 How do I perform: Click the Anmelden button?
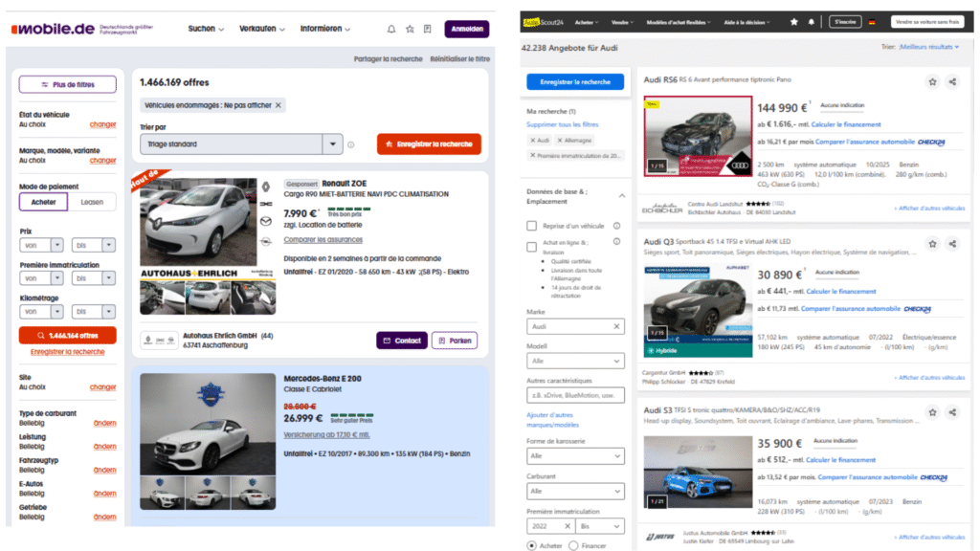point(467,28)
